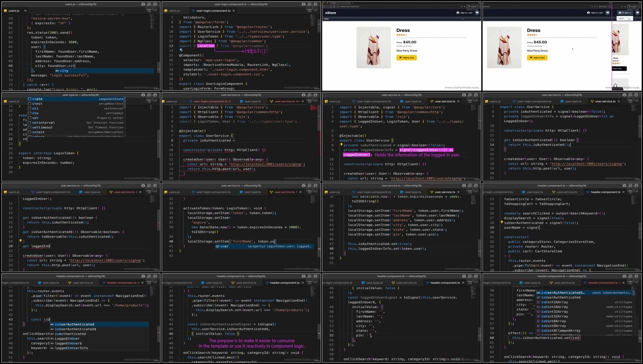Image resolution: width=643 pixels, height=364 pixels.
Task: Select isUint8ClampedArray in the completion list
Action: (x=560, y=331)
